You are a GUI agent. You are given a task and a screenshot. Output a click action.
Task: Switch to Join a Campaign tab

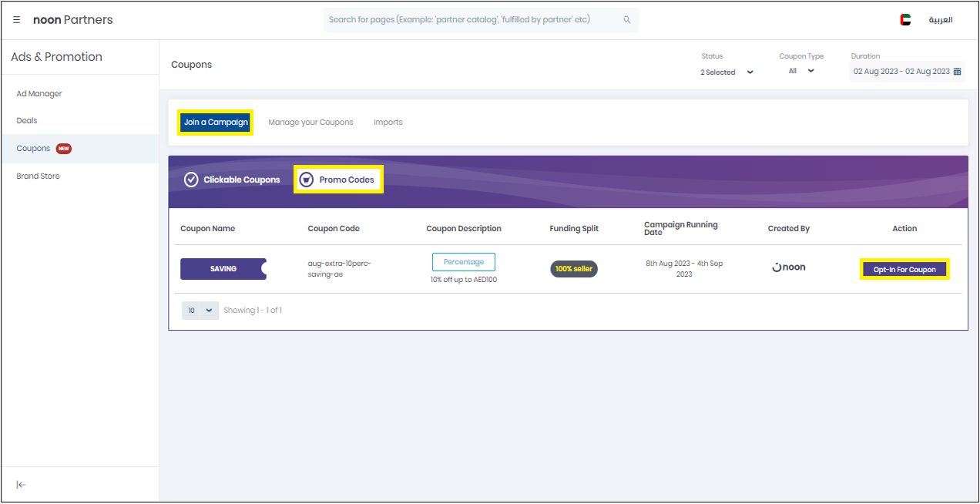[216, 123]
